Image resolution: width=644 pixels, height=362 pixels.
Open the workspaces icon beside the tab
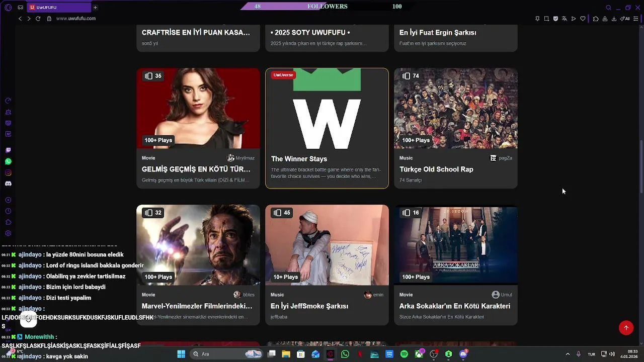click(20, 8)
